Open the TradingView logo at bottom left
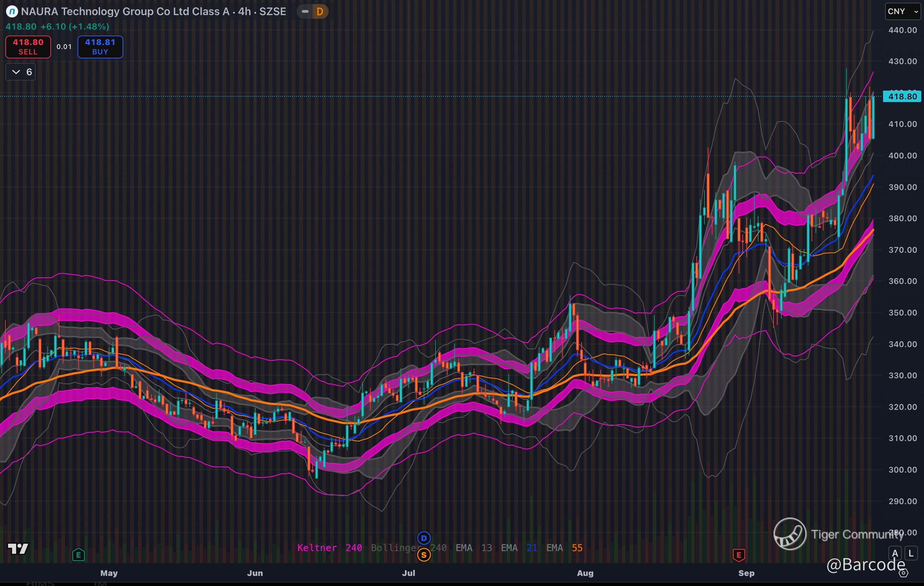 (x=18, y=549)
